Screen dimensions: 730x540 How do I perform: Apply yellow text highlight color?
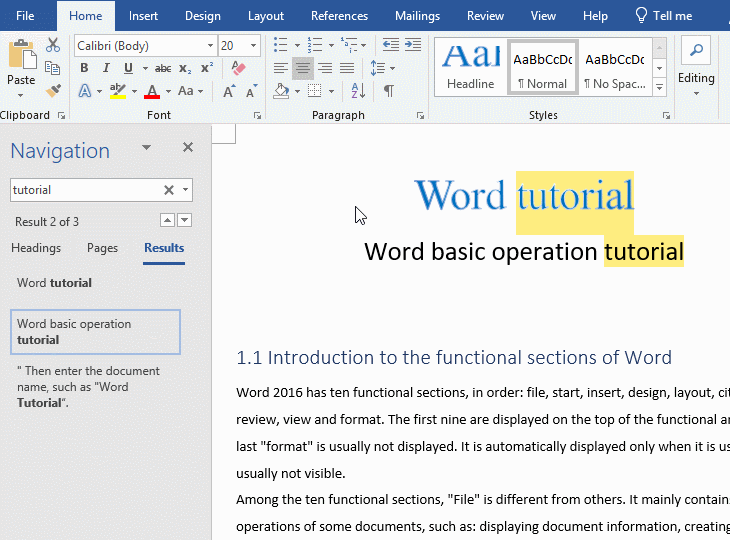[118, 91]
